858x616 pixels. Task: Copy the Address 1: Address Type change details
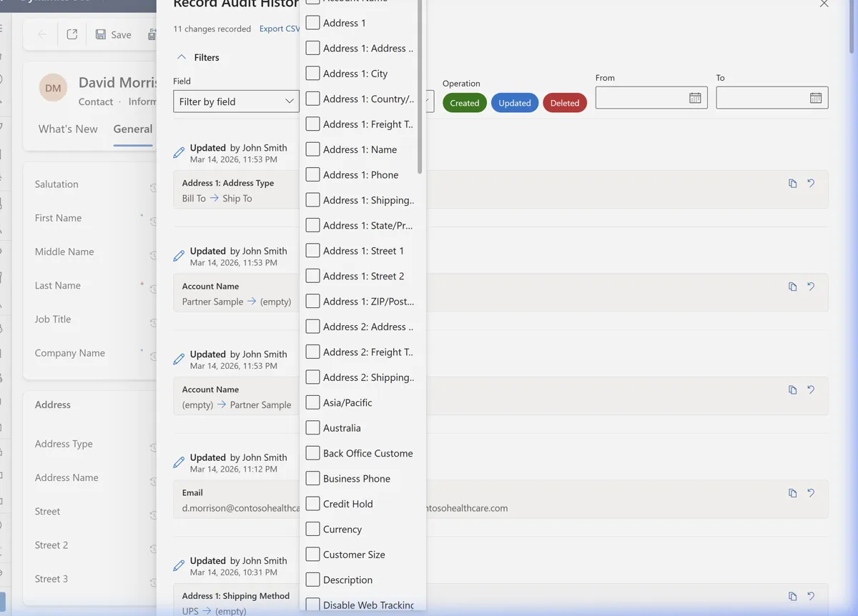coord(792,183)
